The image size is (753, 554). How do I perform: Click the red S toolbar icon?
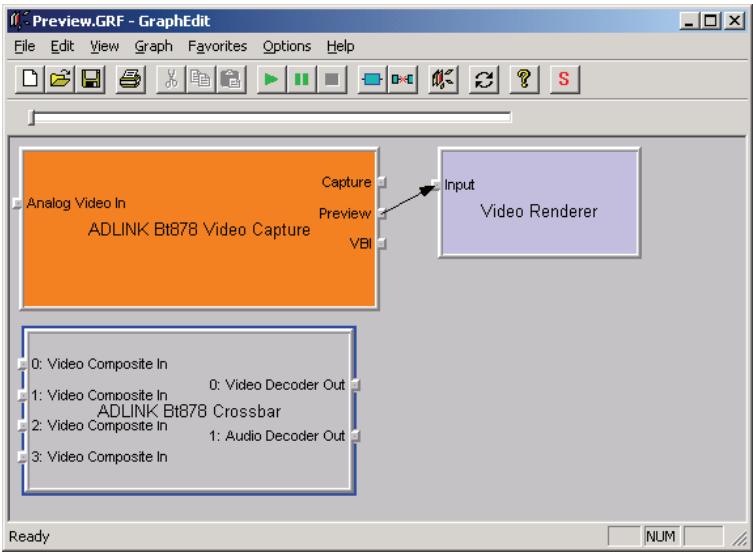(x=564, y=79)
